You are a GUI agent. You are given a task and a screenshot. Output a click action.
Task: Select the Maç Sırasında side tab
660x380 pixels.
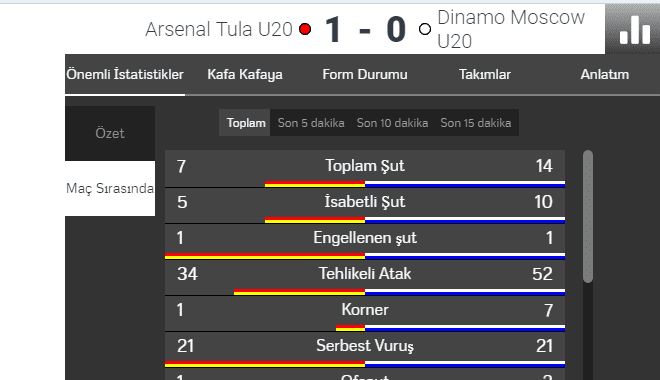tap(110, 189)
